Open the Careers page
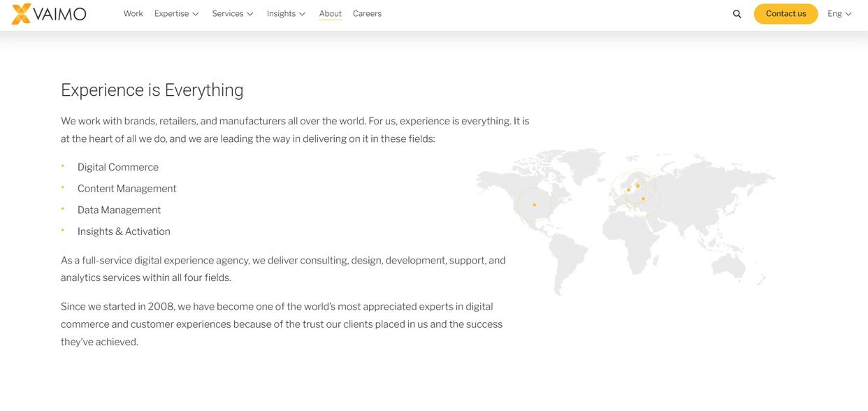 pos(367,14)
